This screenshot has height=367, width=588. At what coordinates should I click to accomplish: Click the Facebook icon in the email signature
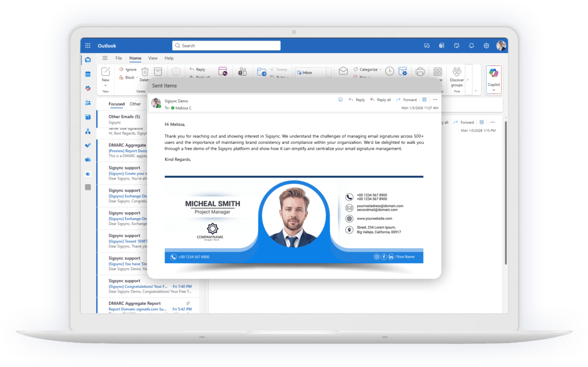(x=384, y=257)
